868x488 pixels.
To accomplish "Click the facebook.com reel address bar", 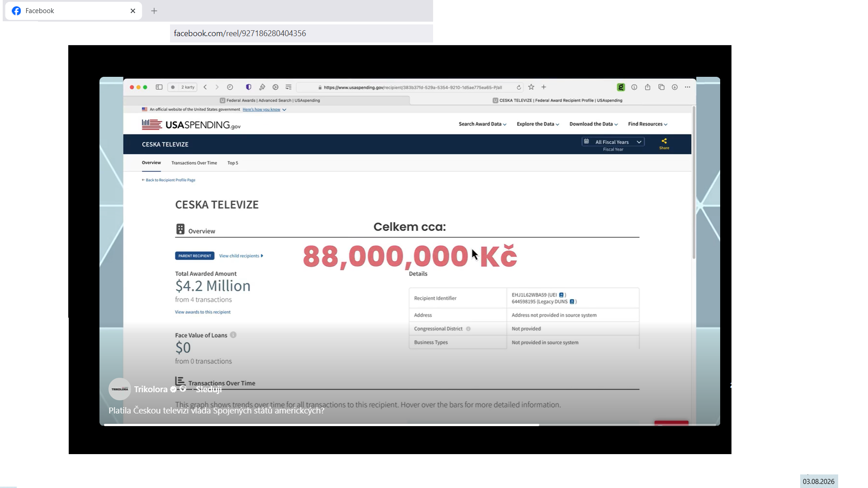I will 301,33.
